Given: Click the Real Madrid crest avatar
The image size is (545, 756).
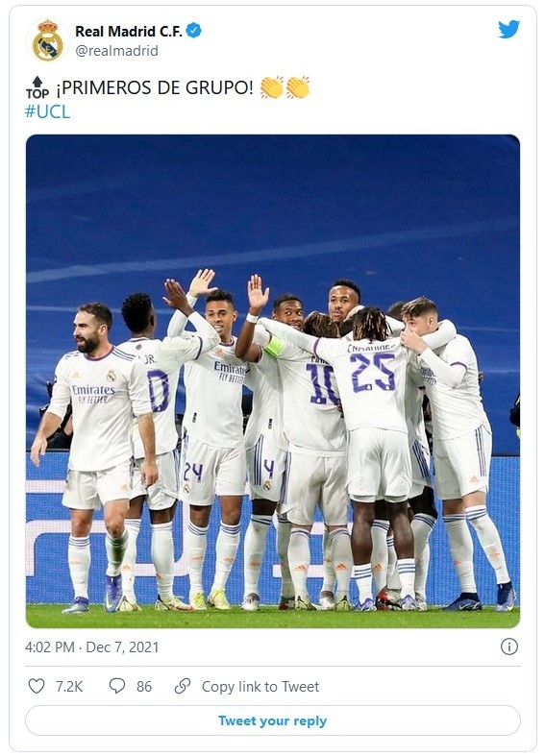Looking at the screenshot, I should pyautogui.click(x=47, y=40).
